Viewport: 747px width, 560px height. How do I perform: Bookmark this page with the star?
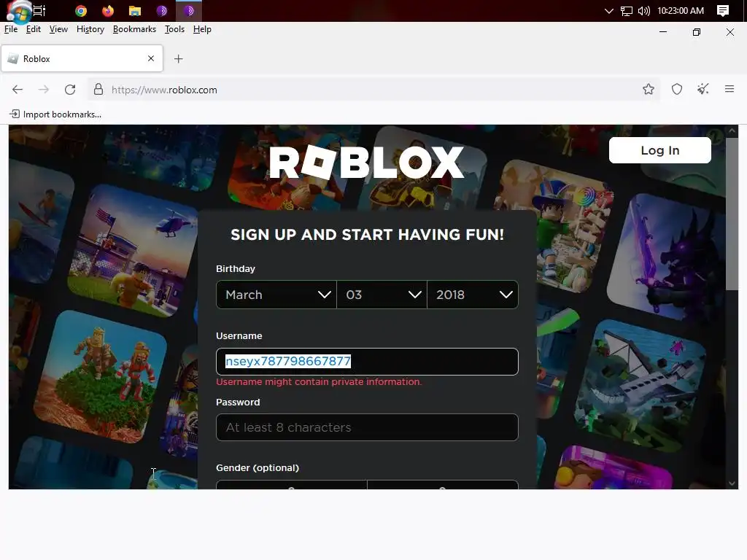click(649, 89)
